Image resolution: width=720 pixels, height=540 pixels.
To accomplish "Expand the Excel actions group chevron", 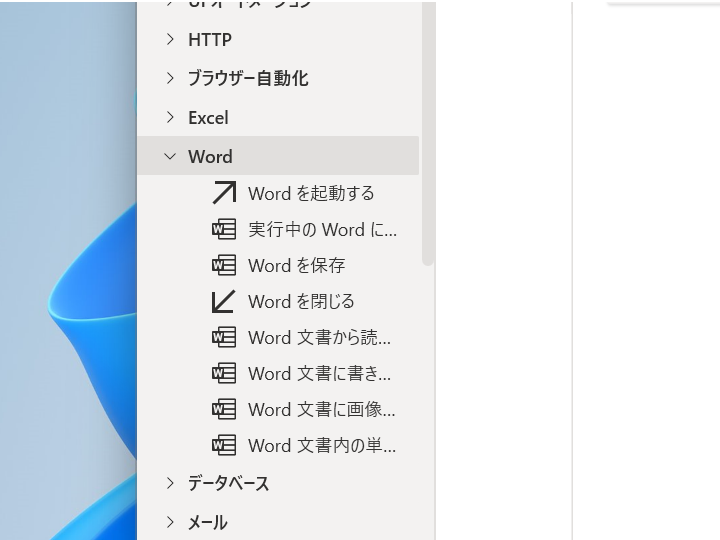I will 170,118.
